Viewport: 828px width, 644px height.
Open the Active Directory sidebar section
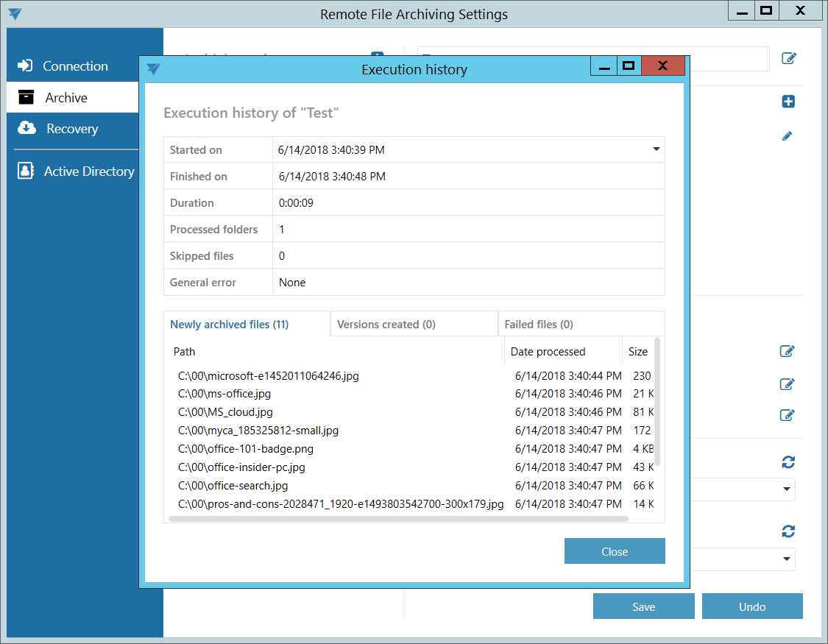(88, 171)
